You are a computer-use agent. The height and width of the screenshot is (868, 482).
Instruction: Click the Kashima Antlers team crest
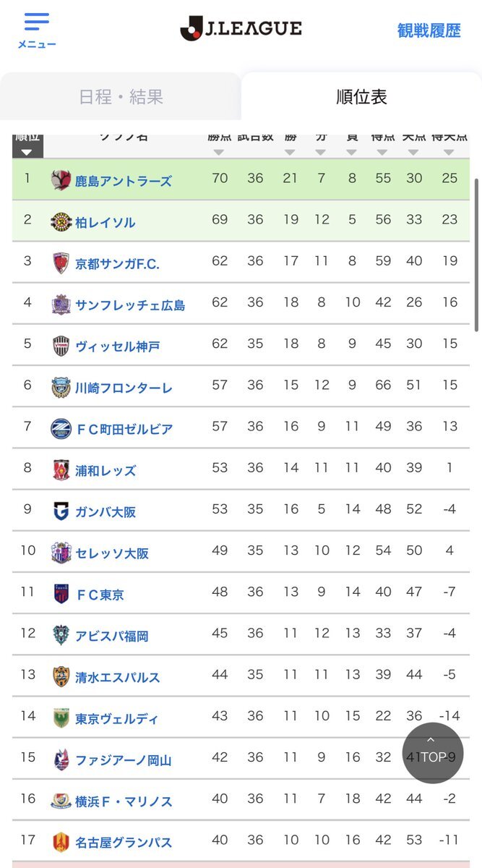click(x=61, y=180)
